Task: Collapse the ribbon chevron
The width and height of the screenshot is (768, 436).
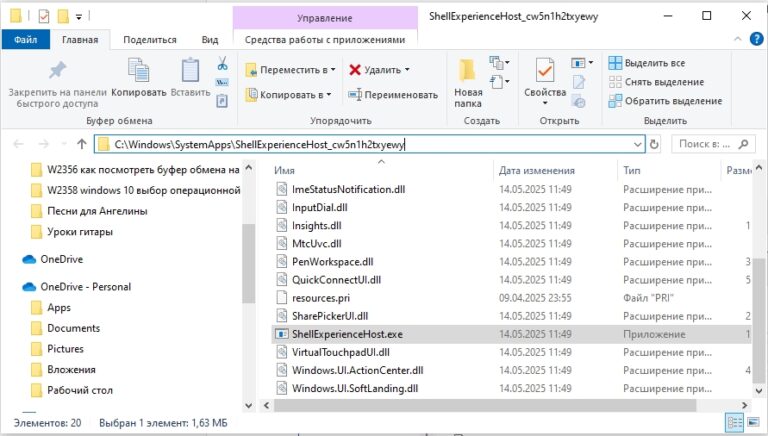Action: click(738, 39)
